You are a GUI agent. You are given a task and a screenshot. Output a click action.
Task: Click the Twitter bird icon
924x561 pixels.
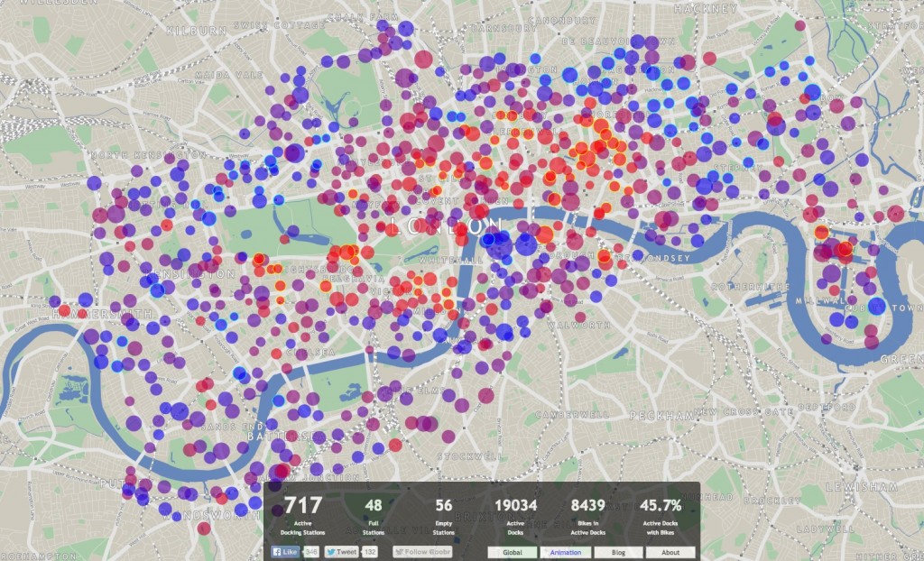[330, 550]
